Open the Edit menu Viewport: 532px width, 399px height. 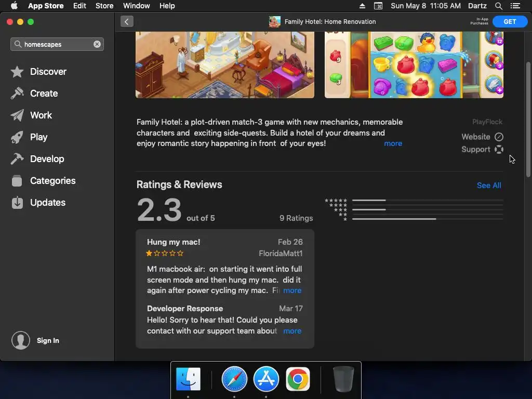pos(79,6)
